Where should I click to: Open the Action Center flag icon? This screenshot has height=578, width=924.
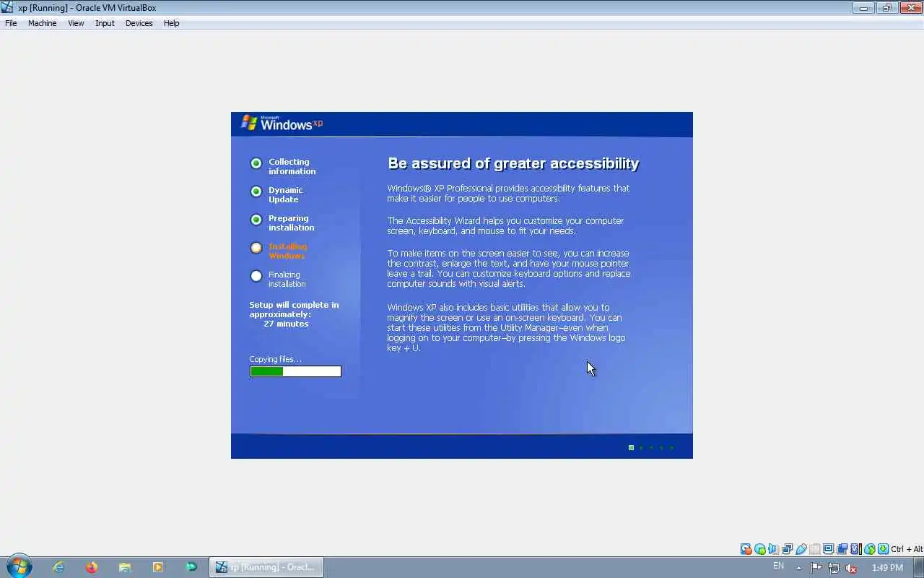point(816,568)
